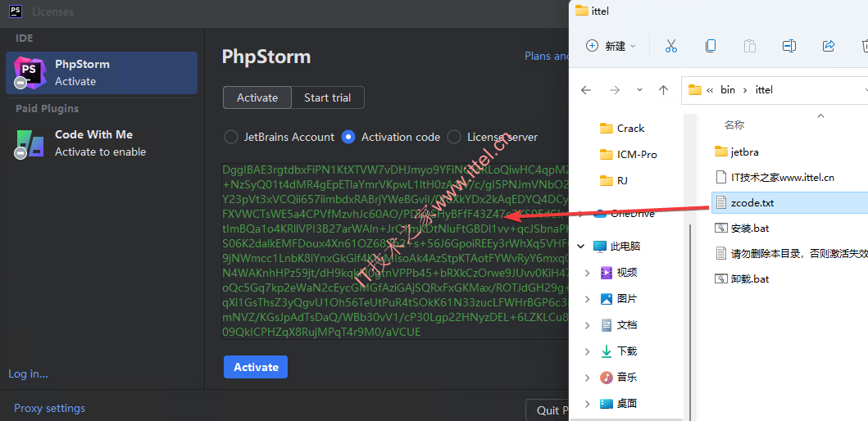This screenshot has width=868, height=421.
Task: Click inside the activation code text area
Action: (x=396, y=251)
